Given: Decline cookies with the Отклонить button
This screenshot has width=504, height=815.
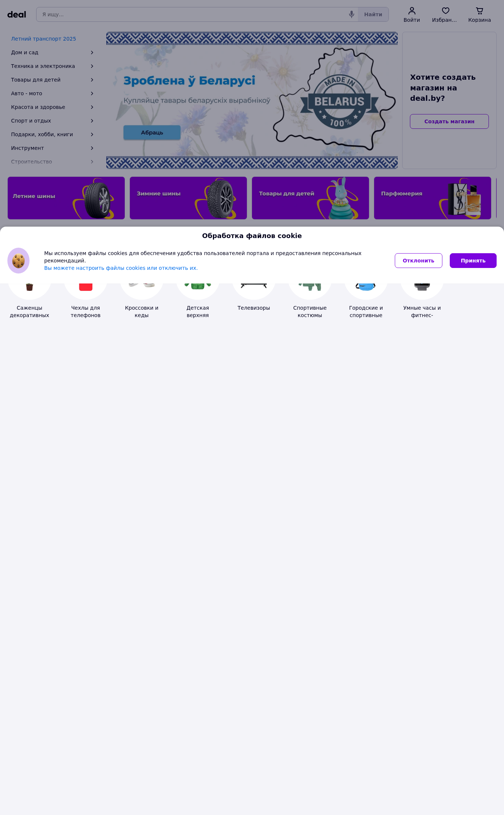Looking at the screenshot, I should (418, 261).
